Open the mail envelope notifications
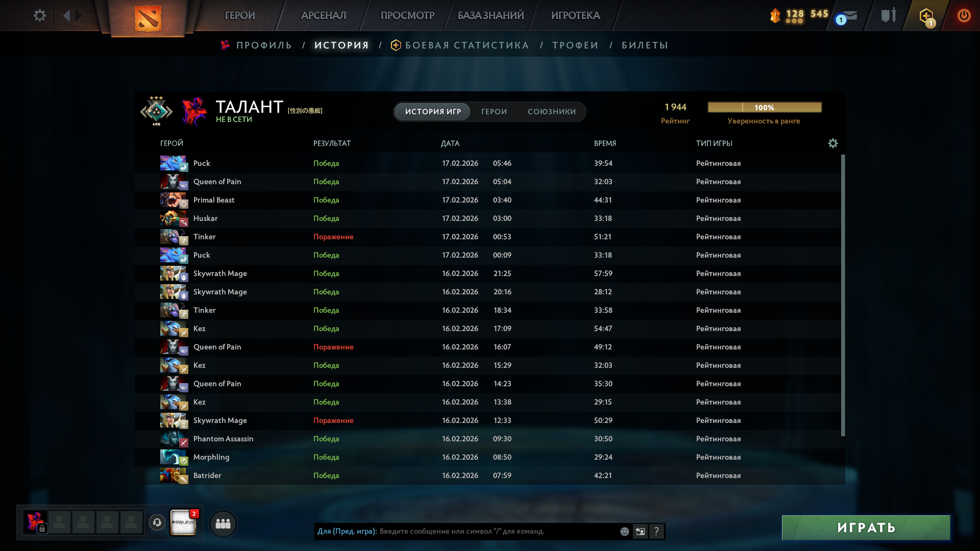This screenshot has width=980, height=551. point(848,17)
